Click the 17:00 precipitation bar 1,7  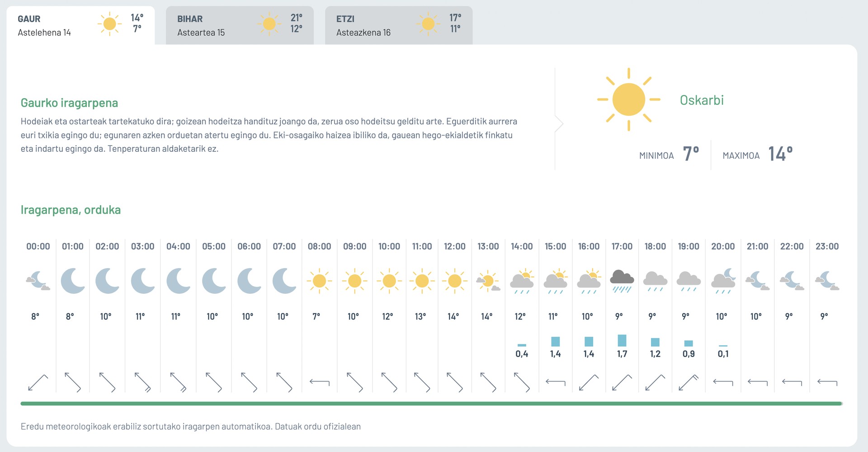[622, 340]
